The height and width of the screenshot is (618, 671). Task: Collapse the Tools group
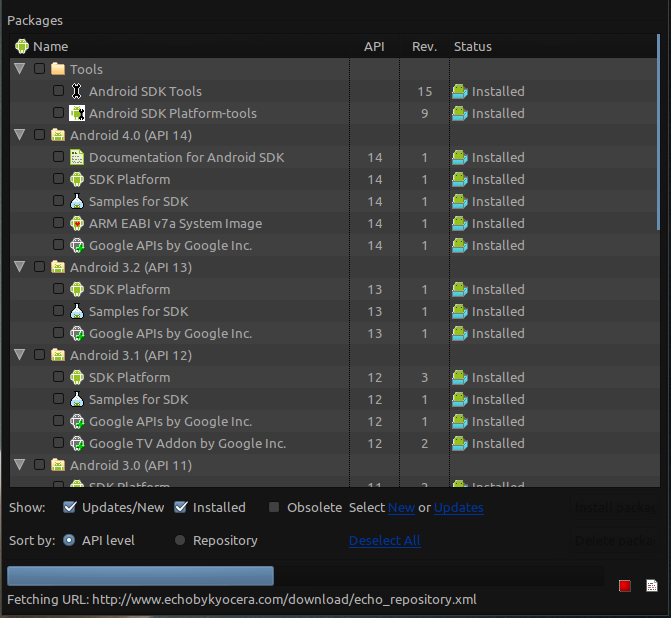tap(20, 68)
